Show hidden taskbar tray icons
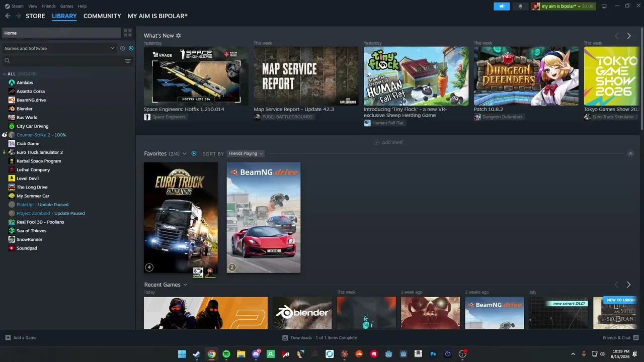The width and height of the screenshot is (644, 362). tap(573, 354)
